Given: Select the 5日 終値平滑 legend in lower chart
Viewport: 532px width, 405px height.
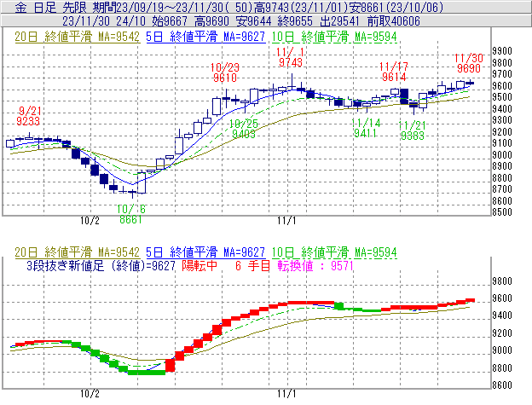Looking at the screenshot, I should pos(205,252).
